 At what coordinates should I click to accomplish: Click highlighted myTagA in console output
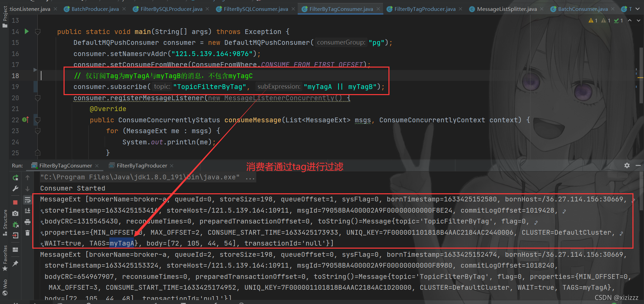click(x=122, y=243)
